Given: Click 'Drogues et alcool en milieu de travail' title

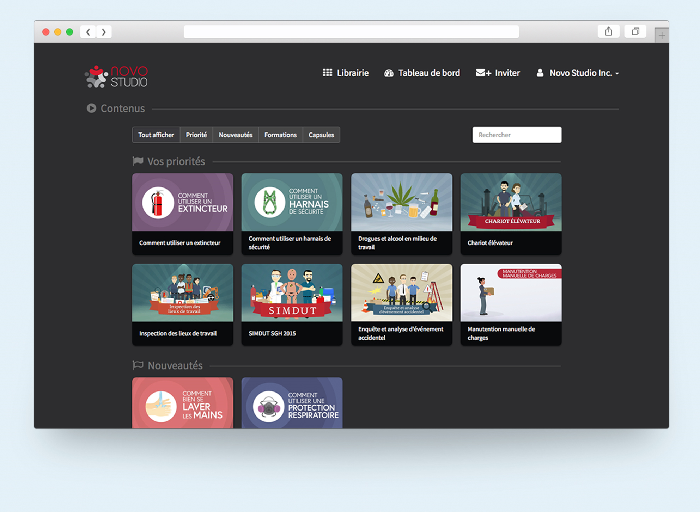Looking at the screenshot, I should pos(398,243).
